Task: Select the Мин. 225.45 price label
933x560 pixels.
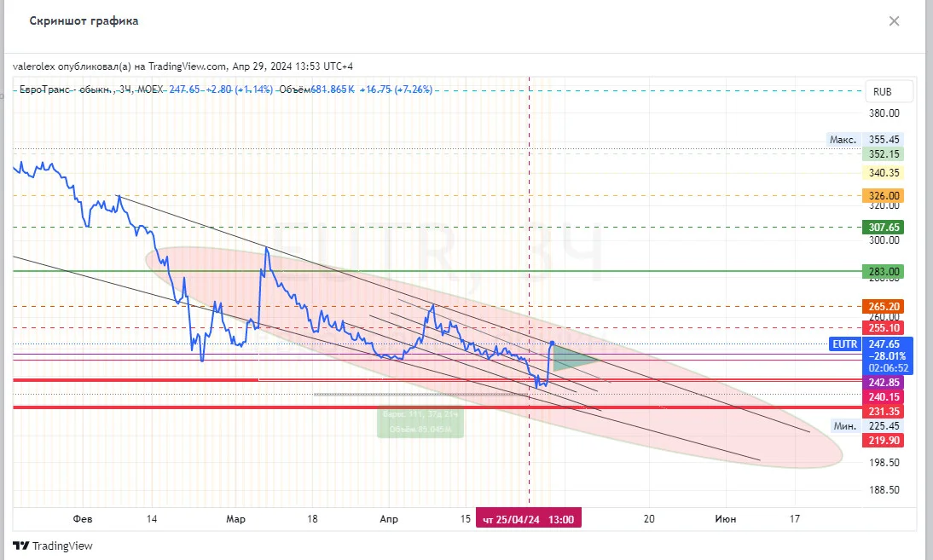Action: click(x=867, y=426)
